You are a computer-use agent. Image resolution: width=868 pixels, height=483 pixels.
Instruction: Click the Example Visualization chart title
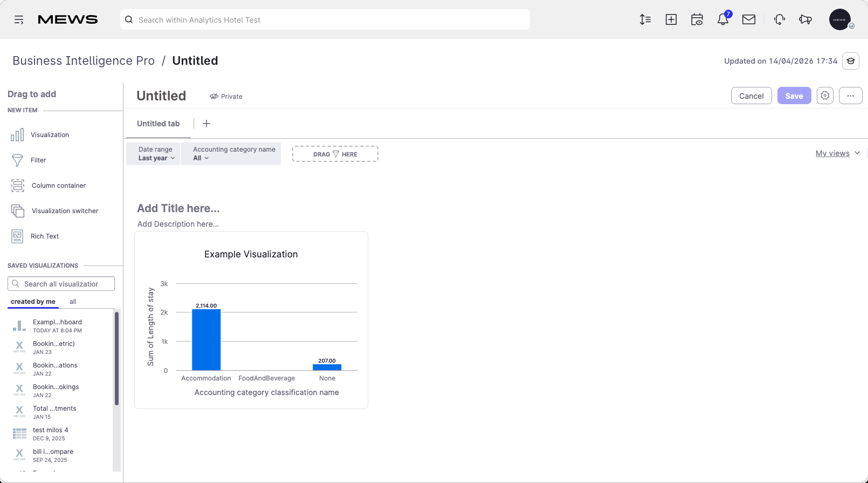(x=251, y=254)
